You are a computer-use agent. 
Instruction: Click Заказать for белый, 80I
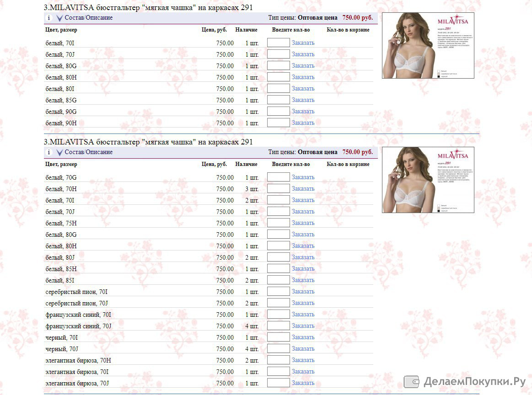pyautogui.click(x=303, y=89)
